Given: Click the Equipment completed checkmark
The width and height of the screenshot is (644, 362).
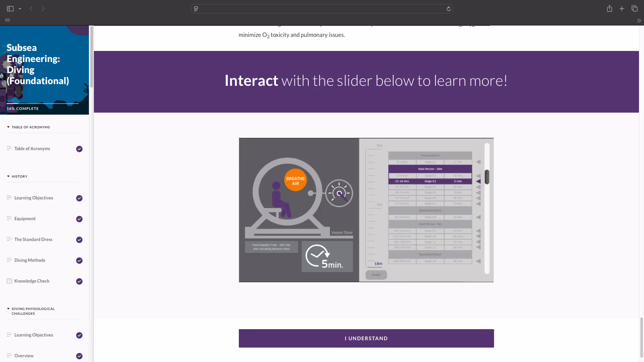Looking at the screenshot, I should [x=79, y=219].
